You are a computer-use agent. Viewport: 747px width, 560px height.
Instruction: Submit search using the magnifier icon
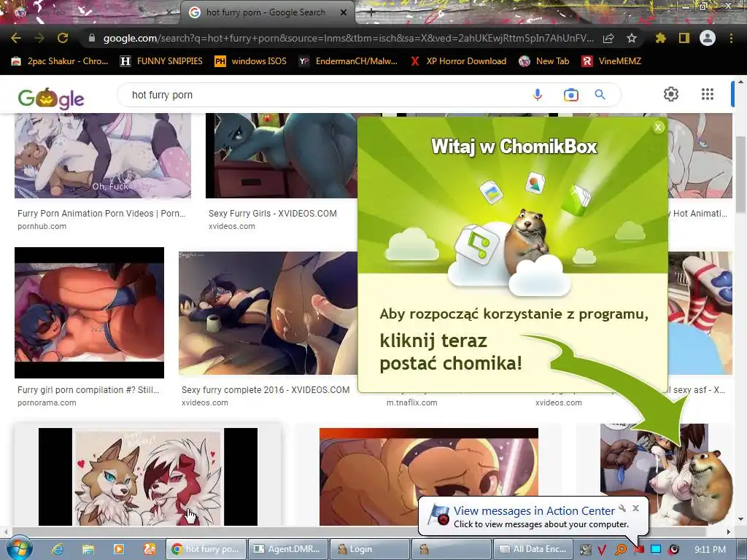pyautogui.click(x=600, y=95)
